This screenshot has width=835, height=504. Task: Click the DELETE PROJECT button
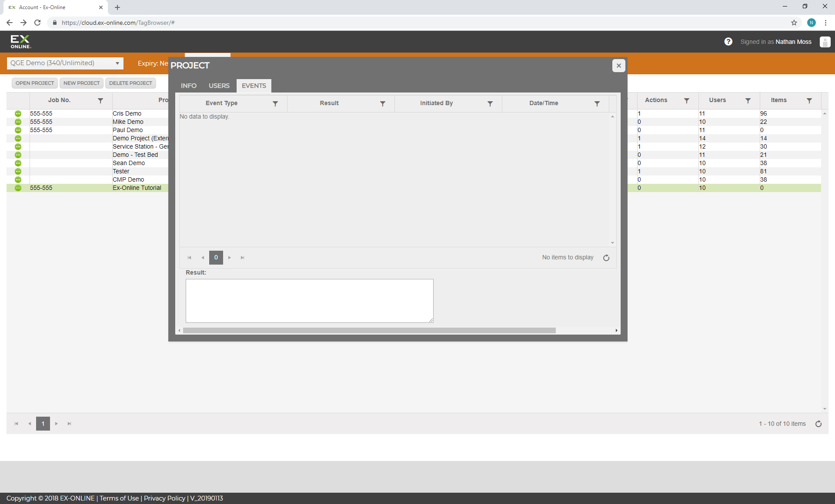pos(130,83)
